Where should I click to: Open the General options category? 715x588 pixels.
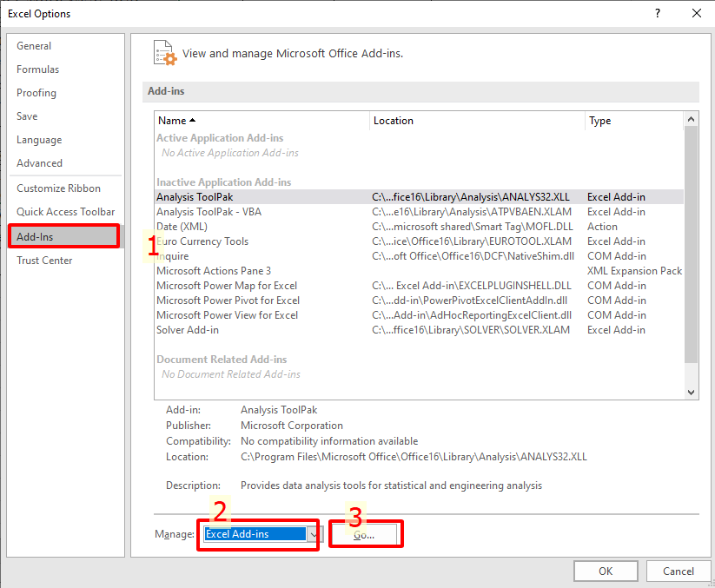pyautogui.click(x=34, y=46)
